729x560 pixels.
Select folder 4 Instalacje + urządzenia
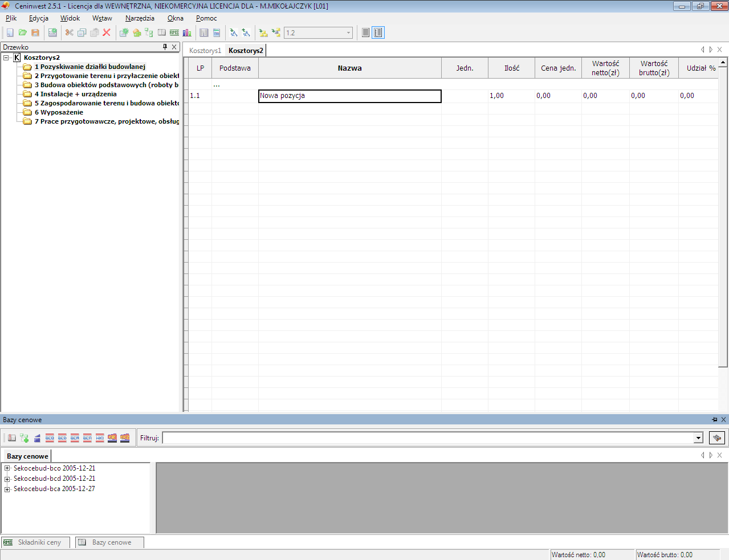click(75, 94)
